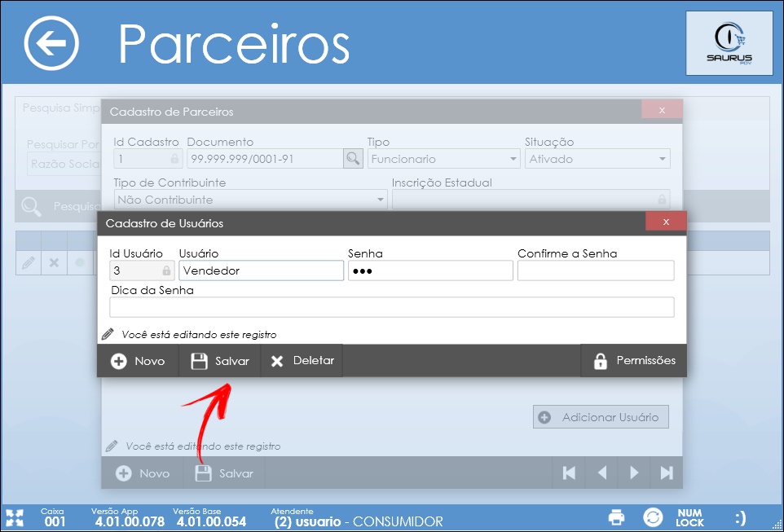Click the Adicionar Usuário button
784x532 pixels.
coord(601,417)
